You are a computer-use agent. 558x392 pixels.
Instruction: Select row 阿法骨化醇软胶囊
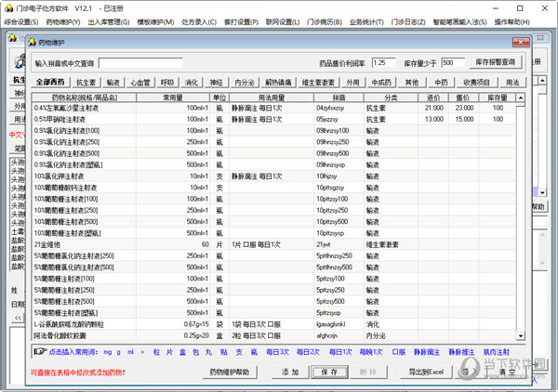(273, 335)
